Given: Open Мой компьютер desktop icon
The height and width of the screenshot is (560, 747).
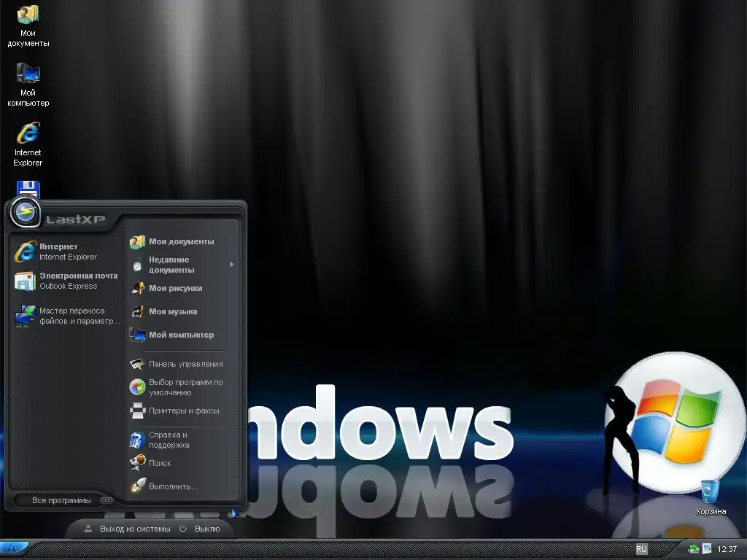Looking at the screenshot, I should 28,85.
